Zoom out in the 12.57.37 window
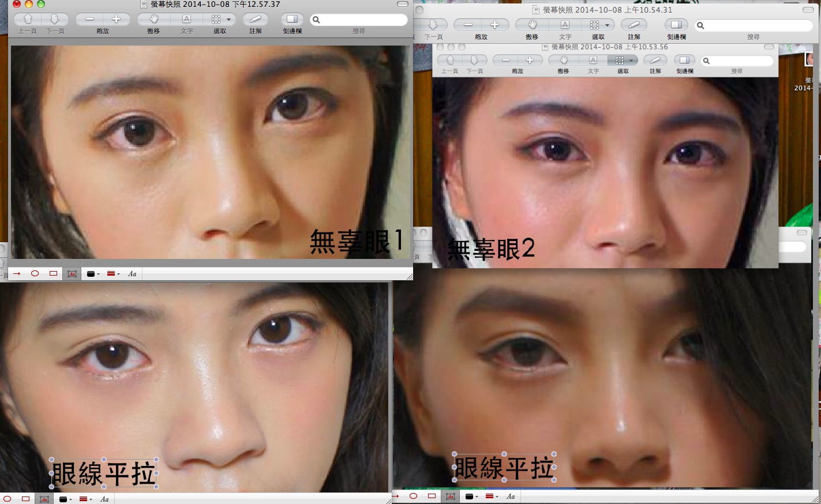This screenshot has height=504, width=821. point(89,19)
